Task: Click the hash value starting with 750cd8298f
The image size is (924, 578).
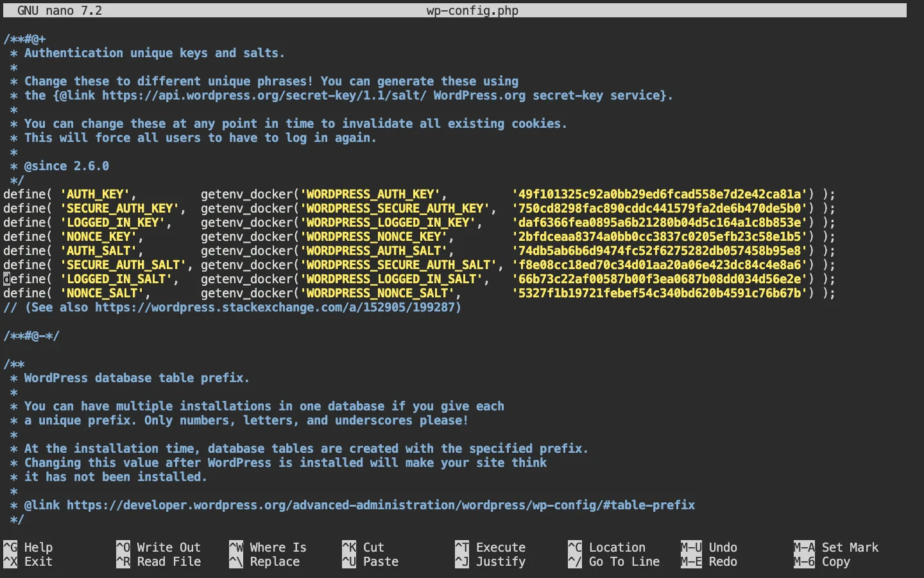Action: 660,208
